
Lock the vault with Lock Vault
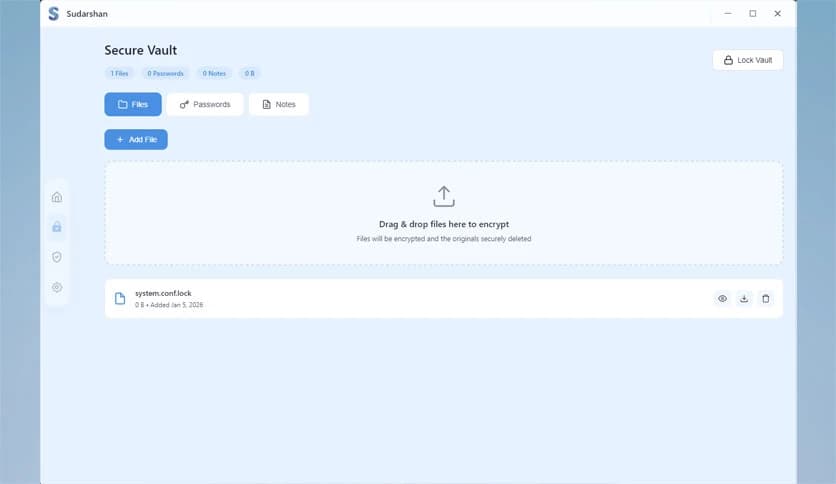pyautogui.click(x=747, y=60)
